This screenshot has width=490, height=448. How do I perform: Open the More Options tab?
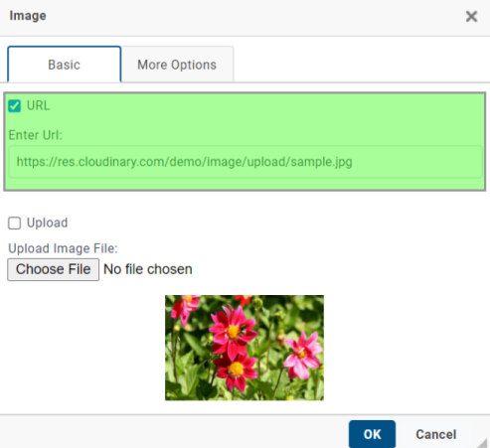177,65
